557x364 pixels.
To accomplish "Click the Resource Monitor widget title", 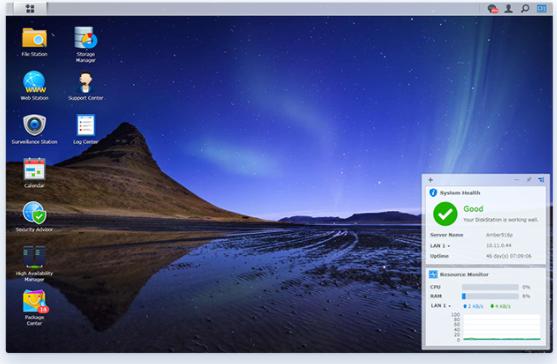I will pyautogui.click(x=464, y=275).
